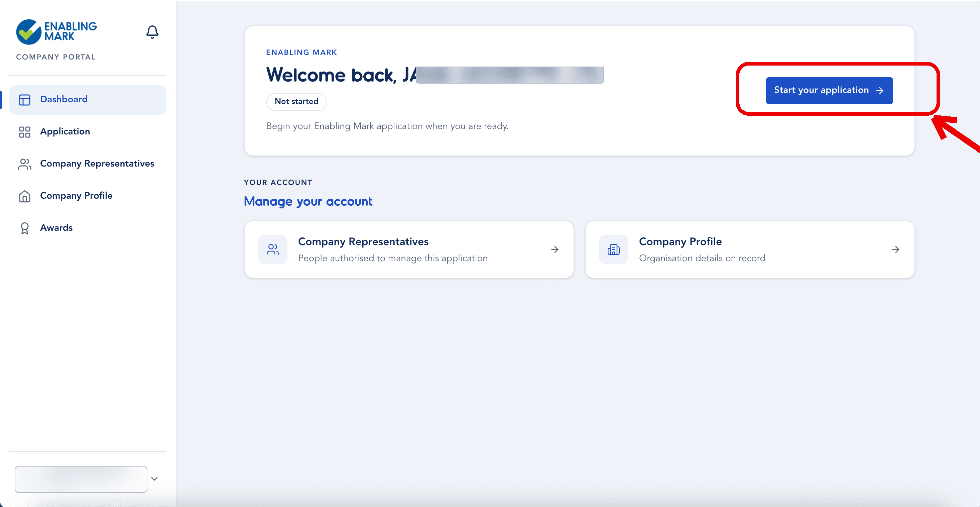Click the Company Profile house icon
The width and height of the screenshot is (980, 507).
pos(25,196)
